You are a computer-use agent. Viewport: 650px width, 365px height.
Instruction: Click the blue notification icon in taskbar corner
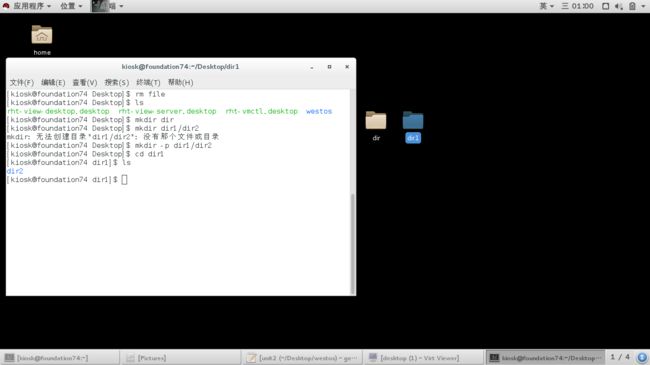click(642, 357)
